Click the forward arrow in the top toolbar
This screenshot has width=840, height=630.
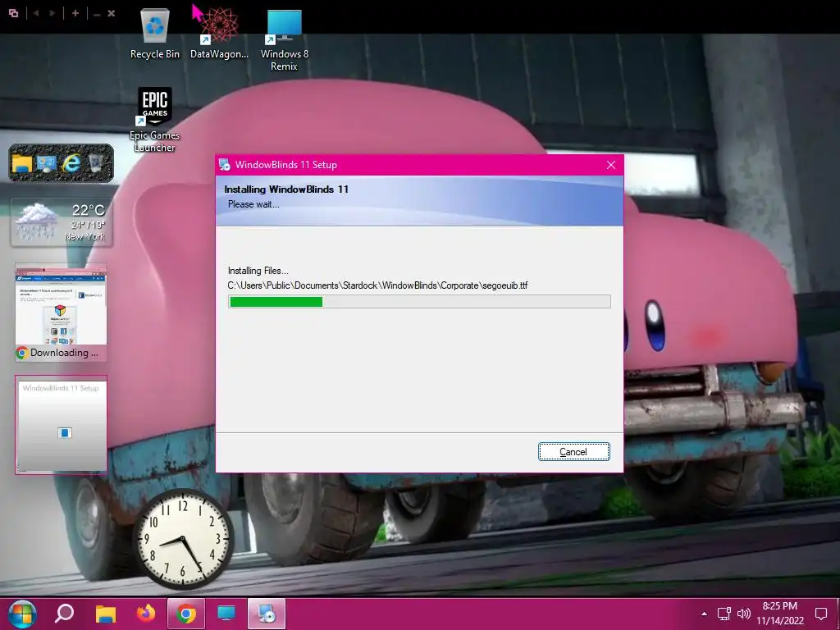52,13
